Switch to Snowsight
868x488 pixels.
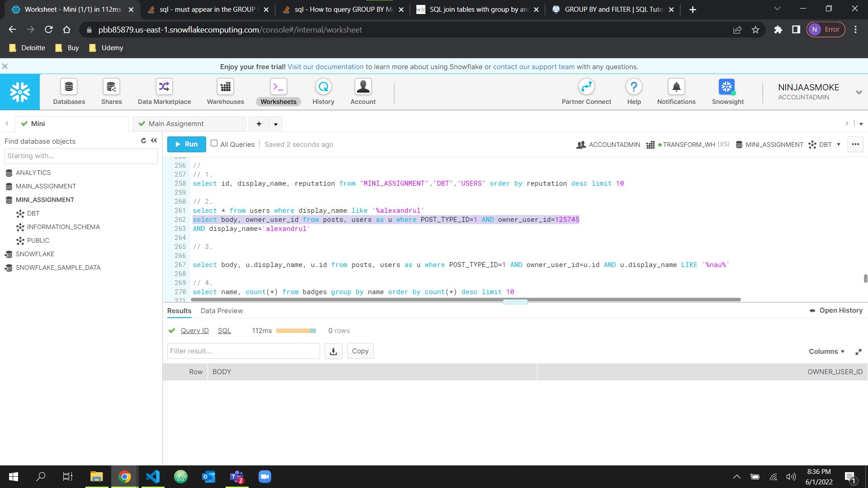coord(727,91)
